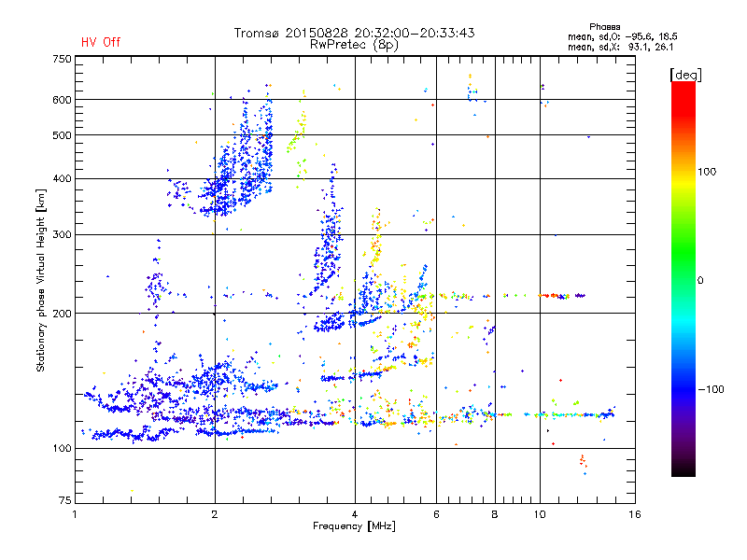
Task: Click the y-axis '750' tick label
Action: (x=62, y=59)
